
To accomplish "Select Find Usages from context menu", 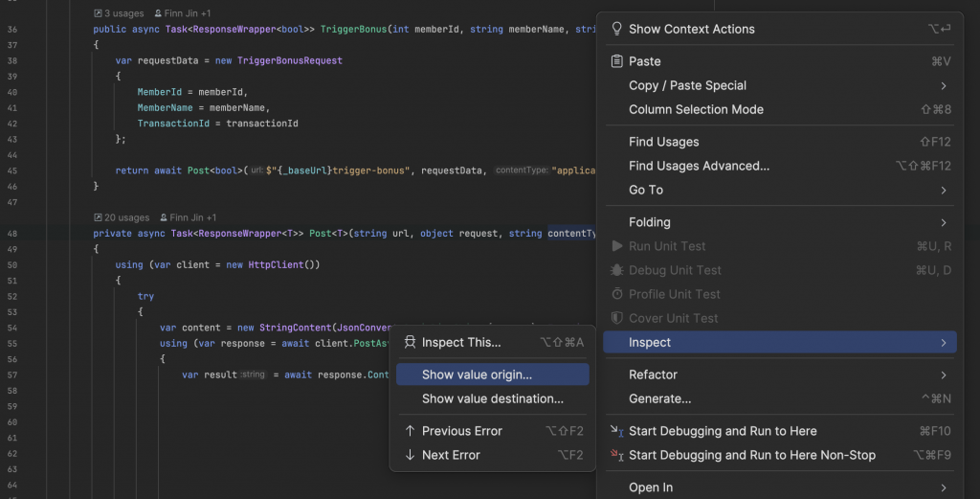I will pyautogui.click(x=663, y=142).
